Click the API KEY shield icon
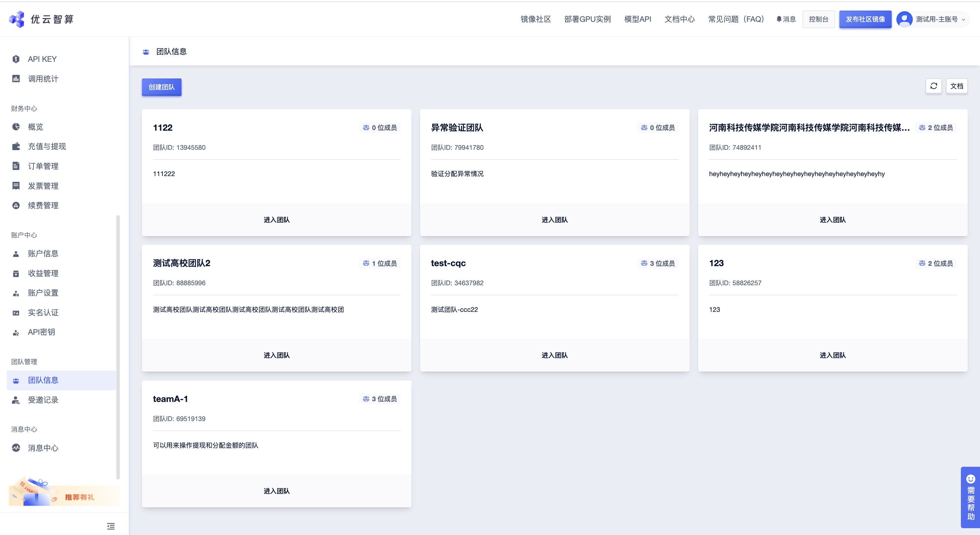 pos(16,59)
